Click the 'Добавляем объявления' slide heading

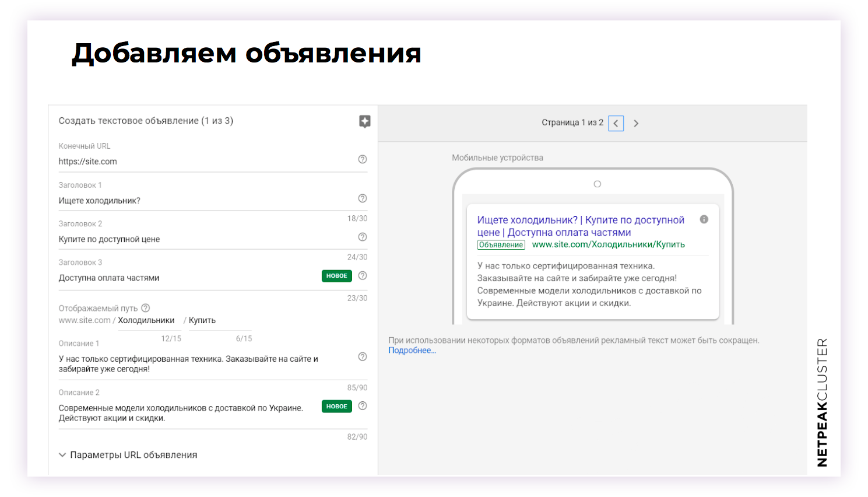pos(246,53)
